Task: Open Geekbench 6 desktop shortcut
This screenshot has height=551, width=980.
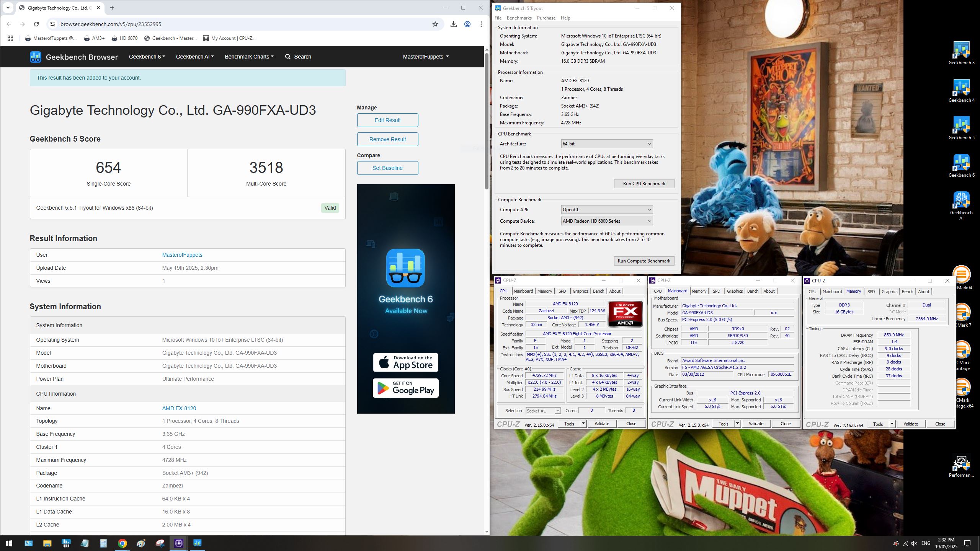Action: click(x=961, y=166)
